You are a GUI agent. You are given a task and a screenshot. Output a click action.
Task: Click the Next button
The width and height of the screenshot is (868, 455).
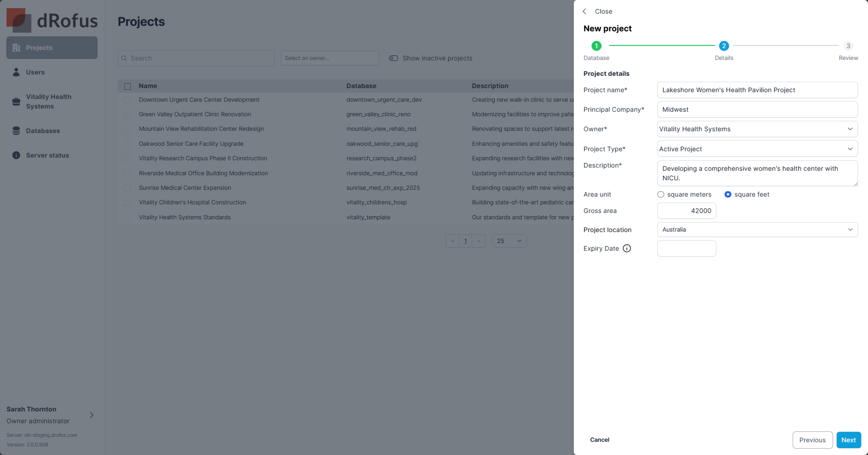tap(848, 440)
